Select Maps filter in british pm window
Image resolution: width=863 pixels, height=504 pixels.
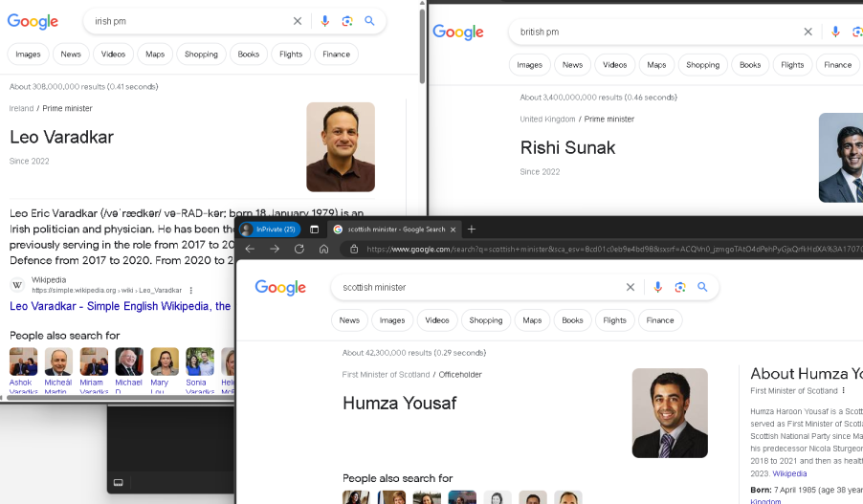656,65
